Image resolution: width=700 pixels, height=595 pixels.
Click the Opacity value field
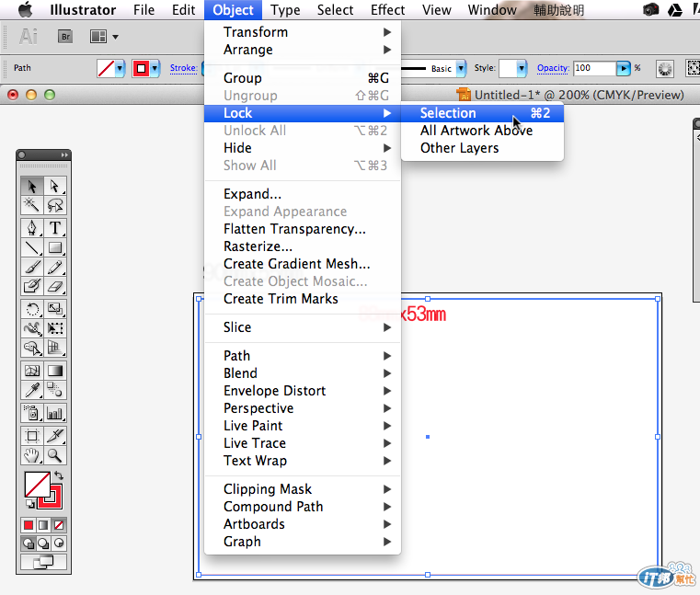click(594, 68)
